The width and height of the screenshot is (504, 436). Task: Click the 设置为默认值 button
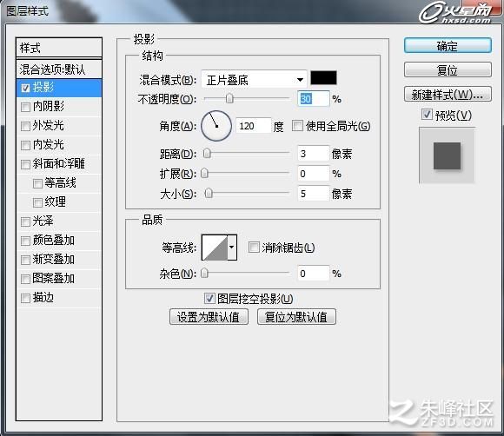click(x=209, y=317)
